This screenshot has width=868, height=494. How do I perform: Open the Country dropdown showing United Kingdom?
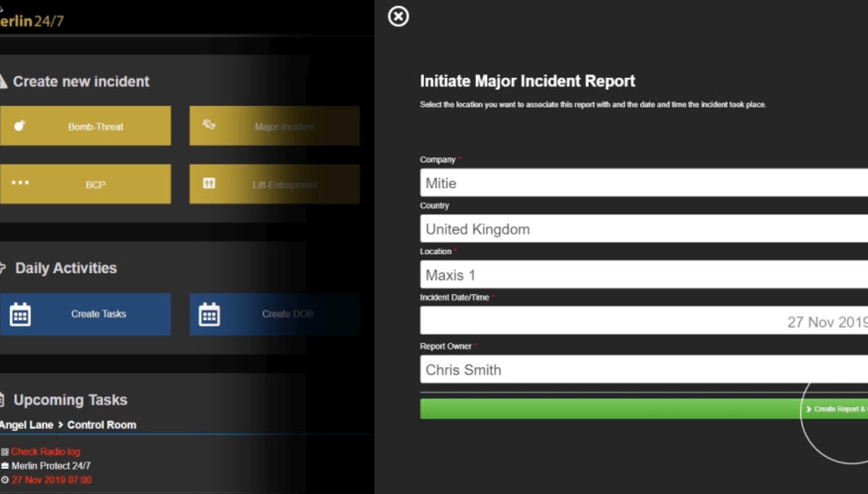pyautogui.click(x=644, y=229)
